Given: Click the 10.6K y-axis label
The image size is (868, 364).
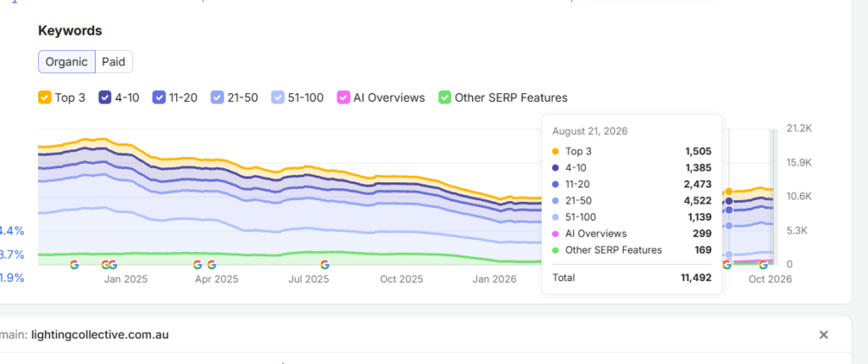Looking at the screenshot, I should point(798,196).
